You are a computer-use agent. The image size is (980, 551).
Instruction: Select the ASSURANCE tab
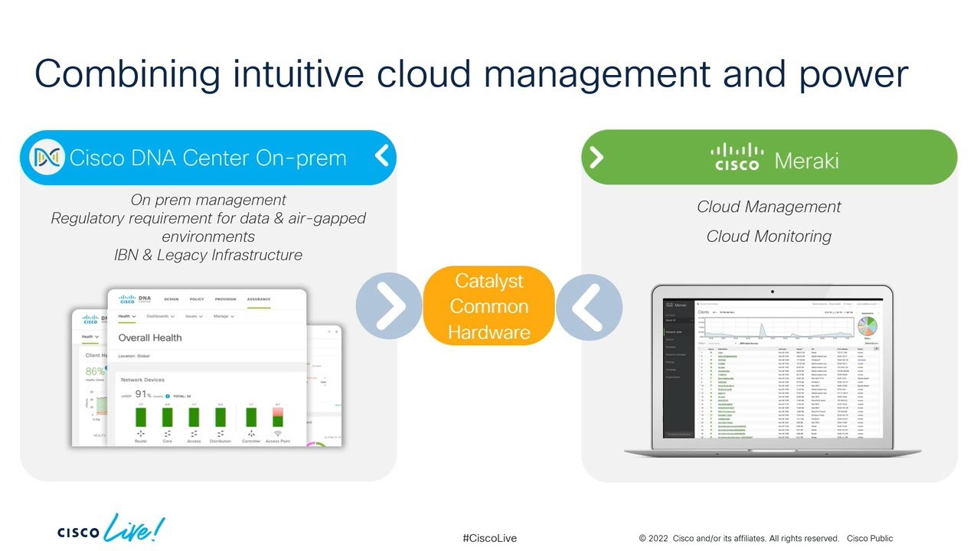click(x=259, y=299)
